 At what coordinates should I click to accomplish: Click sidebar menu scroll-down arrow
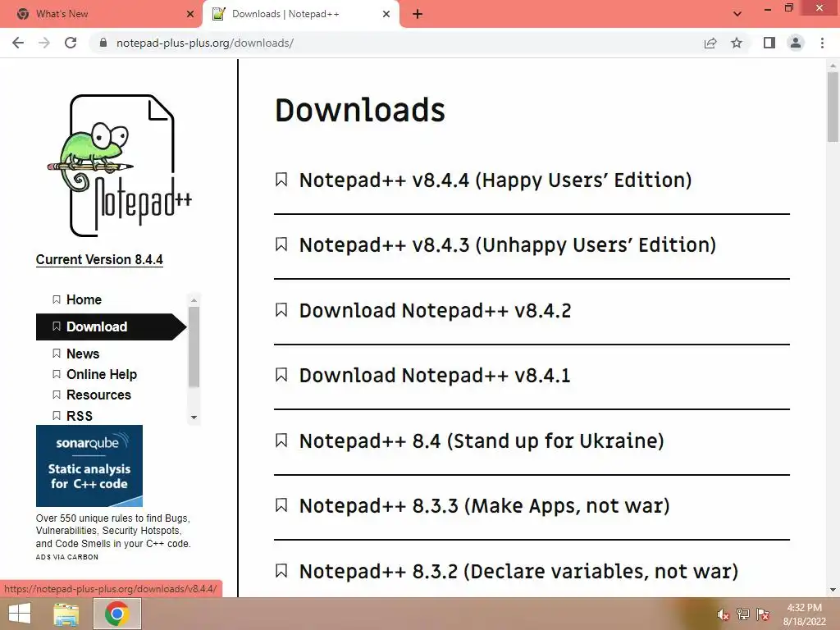(194, 418)
